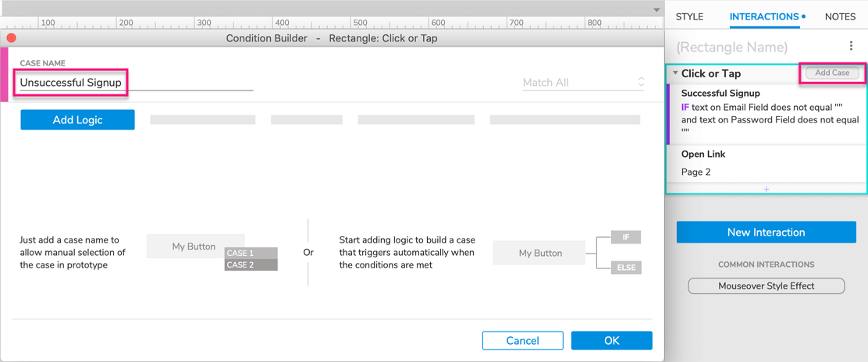
Task: Add the Mouseover Style Effect interaction
Action: [766, 286]
